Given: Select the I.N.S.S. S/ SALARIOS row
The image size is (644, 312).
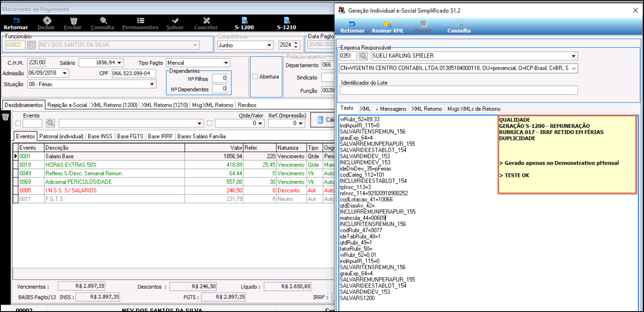Looking at the screenshot, I should pyautogui.click(x=173, y=191).
